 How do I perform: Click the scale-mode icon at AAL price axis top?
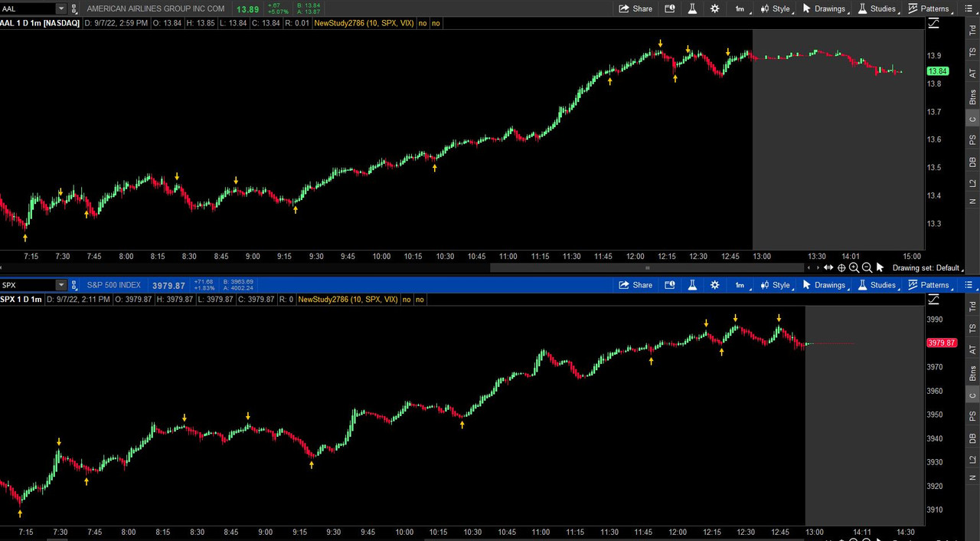point(934,23)
